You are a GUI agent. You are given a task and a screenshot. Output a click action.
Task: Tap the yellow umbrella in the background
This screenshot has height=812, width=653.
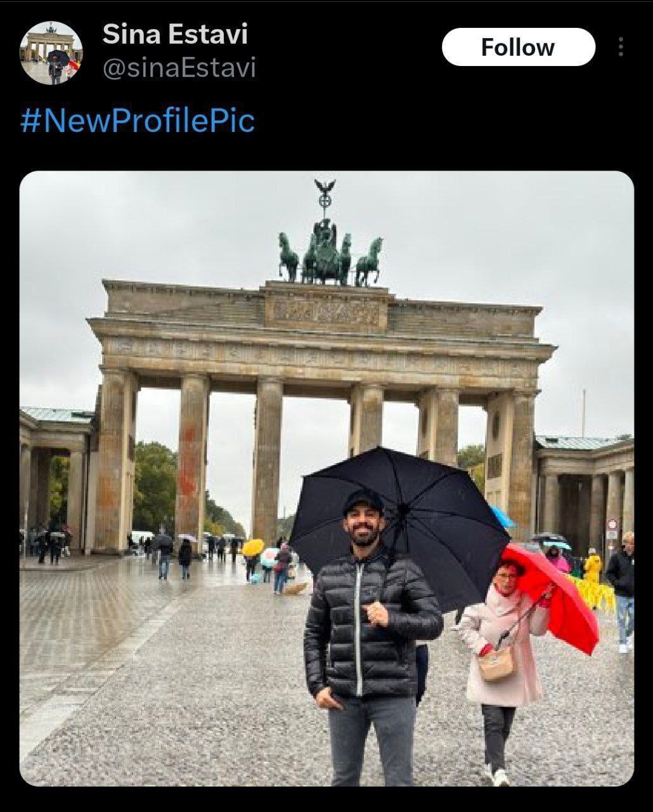coord(253,547)
